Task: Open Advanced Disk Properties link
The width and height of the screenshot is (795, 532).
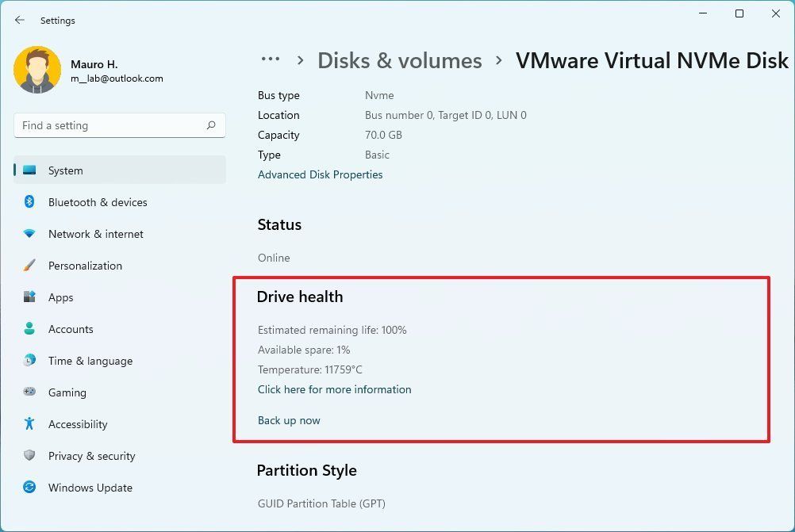Action: [x=320, y=174]
